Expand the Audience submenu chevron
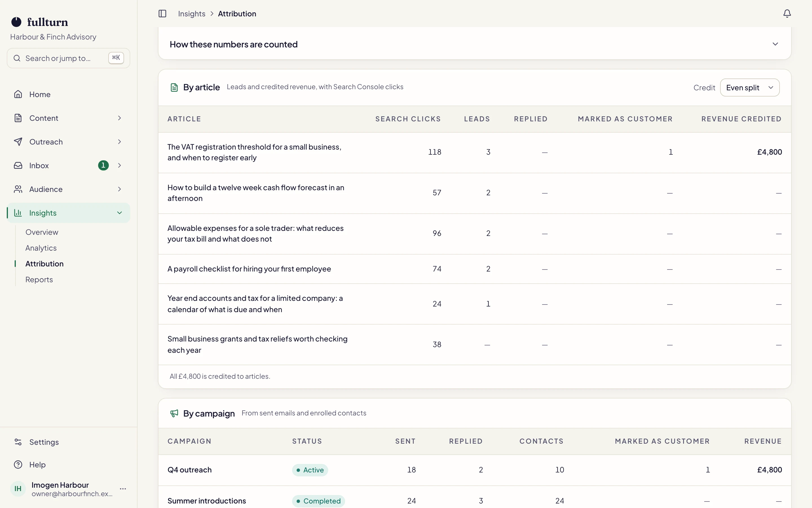The height and width of the screenshot is (508, 812). (120, 189)
